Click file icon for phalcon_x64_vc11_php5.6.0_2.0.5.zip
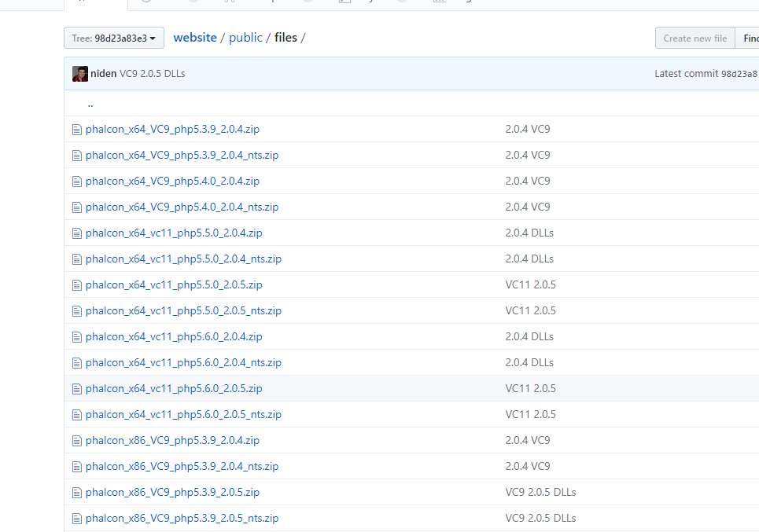 point(76,389)
